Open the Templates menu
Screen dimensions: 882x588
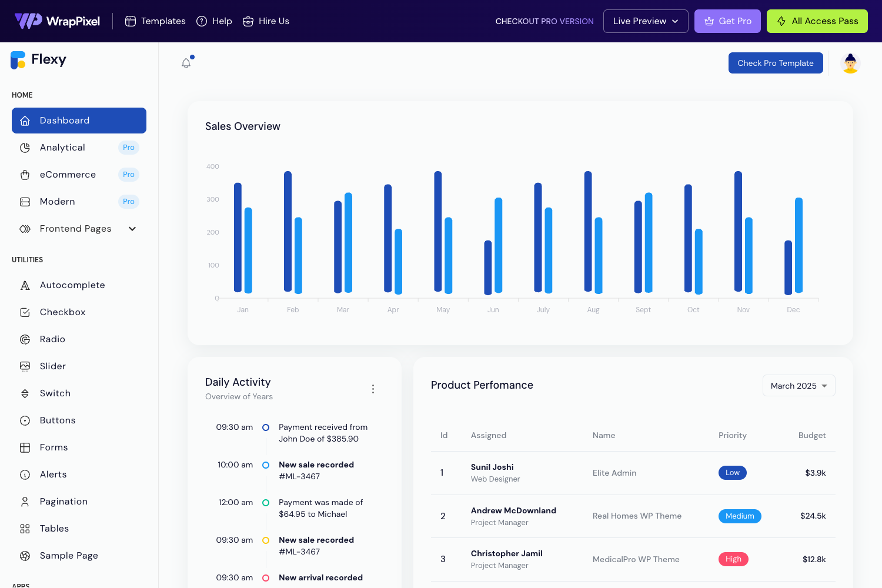pyautogui.click(x=155, y=21)
